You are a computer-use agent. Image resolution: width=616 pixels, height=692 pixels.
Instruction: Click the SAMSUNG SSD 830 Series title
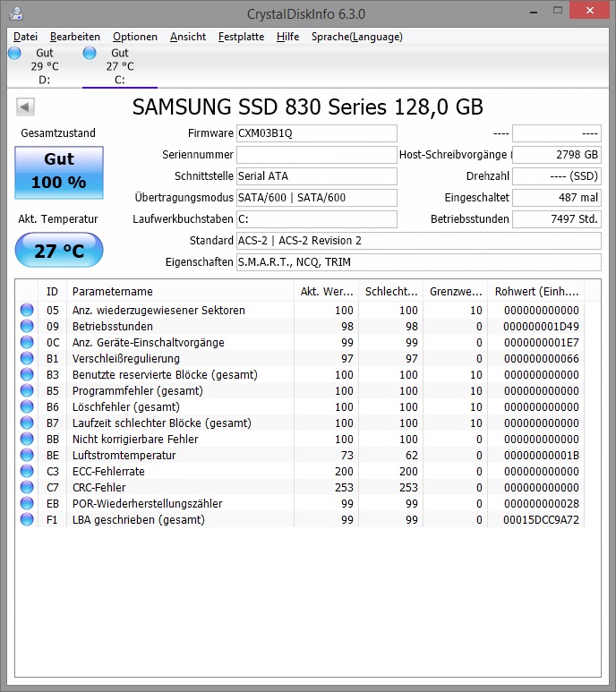pos(308,107)
